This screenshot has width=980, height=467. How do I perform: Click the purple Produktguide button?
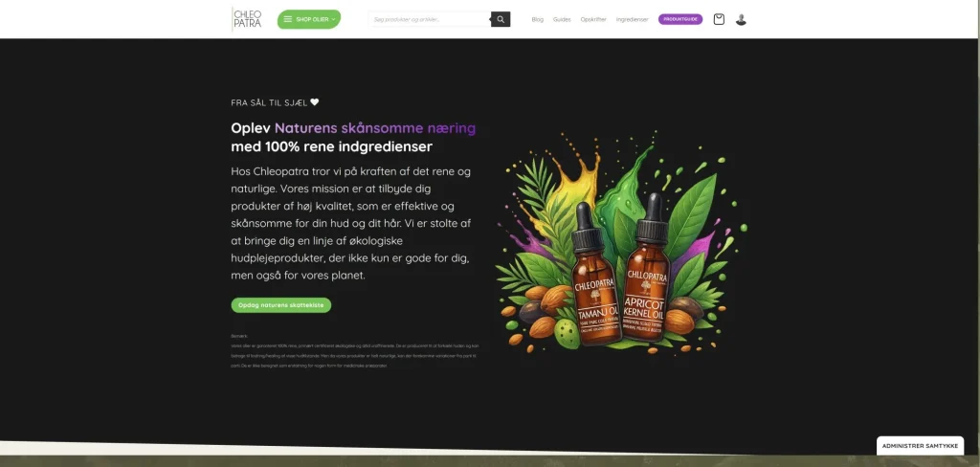click(680, 19)
